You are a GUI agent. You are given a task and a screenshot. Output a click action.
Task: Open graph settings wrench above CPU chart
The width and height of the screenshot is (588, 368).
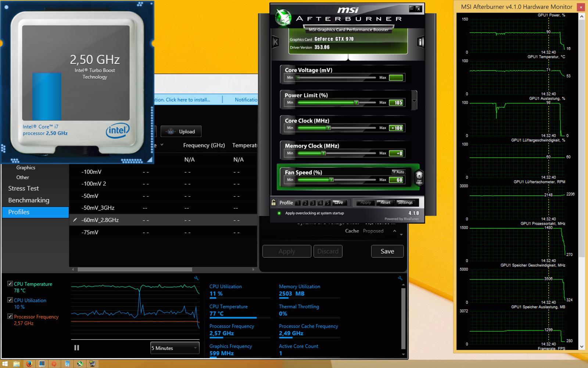[196, 278]
